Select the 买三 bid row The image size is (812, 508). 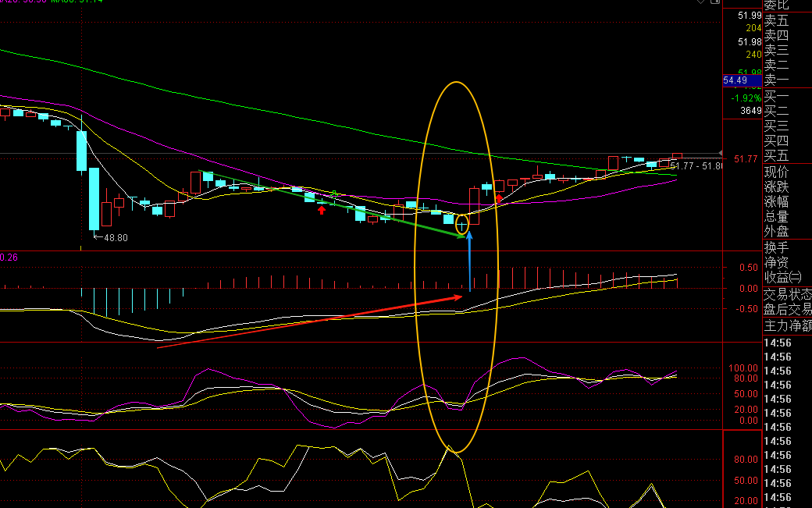click(776, 126)
